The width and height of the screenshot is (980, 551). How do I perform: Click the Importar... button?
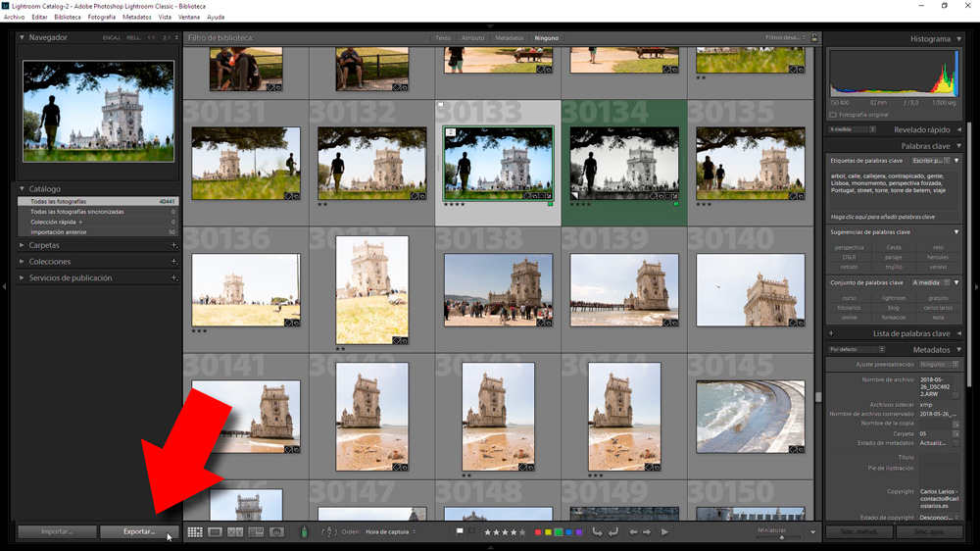tap(57, 531)
